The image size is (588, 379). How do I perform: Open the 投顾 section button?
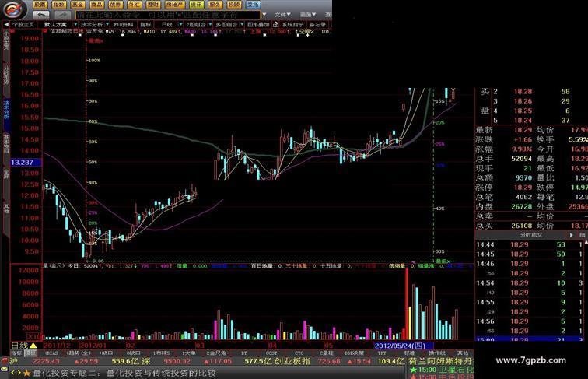tap(234, 5)
